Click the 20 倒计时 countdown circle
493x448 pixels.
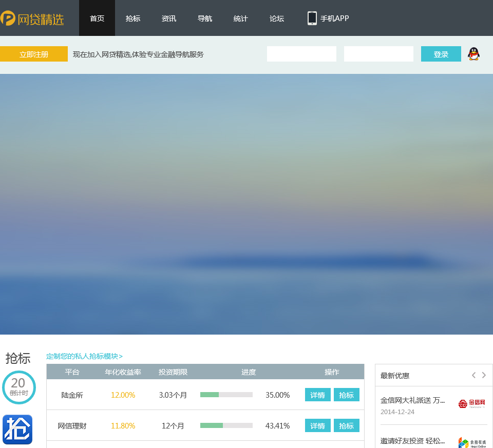19,387
